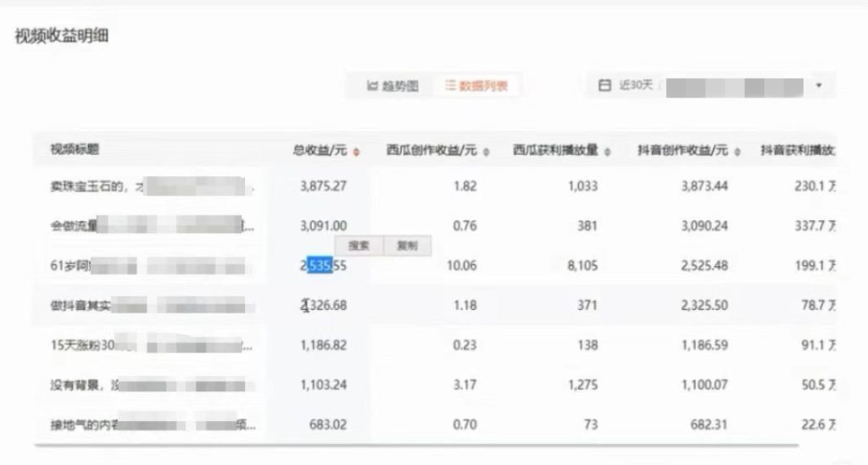Sort by 总收益/元 sort arrow
This screenshot has height=465, width=868.
[357, 152]
